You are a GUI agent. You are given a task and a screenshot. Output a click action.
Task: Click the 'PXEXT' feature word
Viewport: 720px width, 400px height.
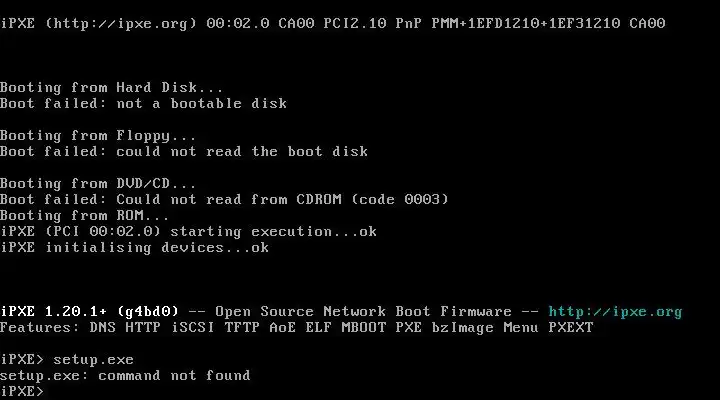coord(571,327)
